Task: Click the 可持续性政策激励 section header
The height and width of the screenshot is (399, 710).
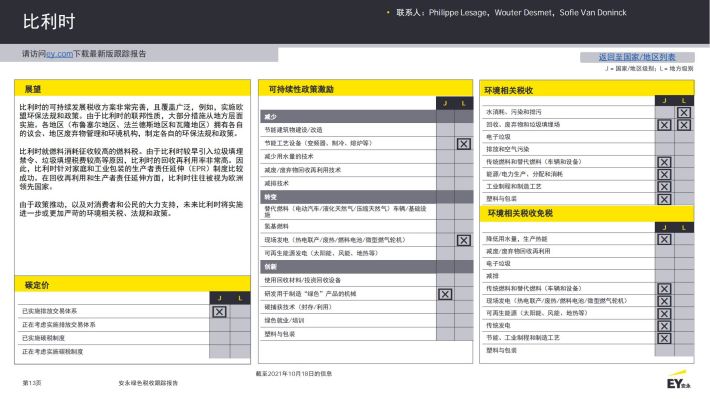Action: tap(365, 89)
